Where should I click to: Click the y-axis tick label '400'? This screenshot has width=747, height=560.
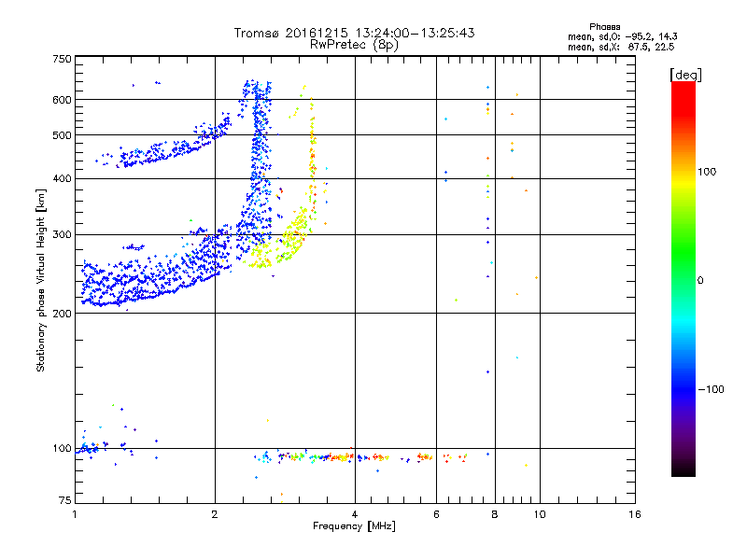coord(62,179)
